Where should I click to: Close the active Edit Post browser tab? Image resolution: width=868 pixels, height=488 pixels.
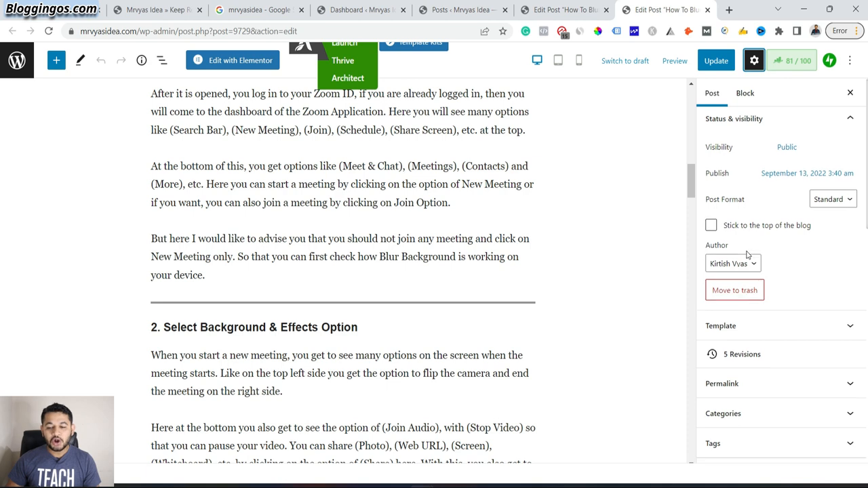pyautogui.click(x=708, y=10)
